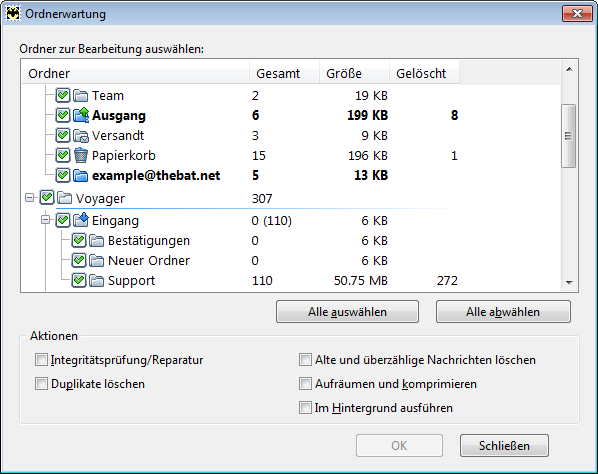Click the Schließen button
This screenshot has width=598, height=474.
[x=504, y=445]
